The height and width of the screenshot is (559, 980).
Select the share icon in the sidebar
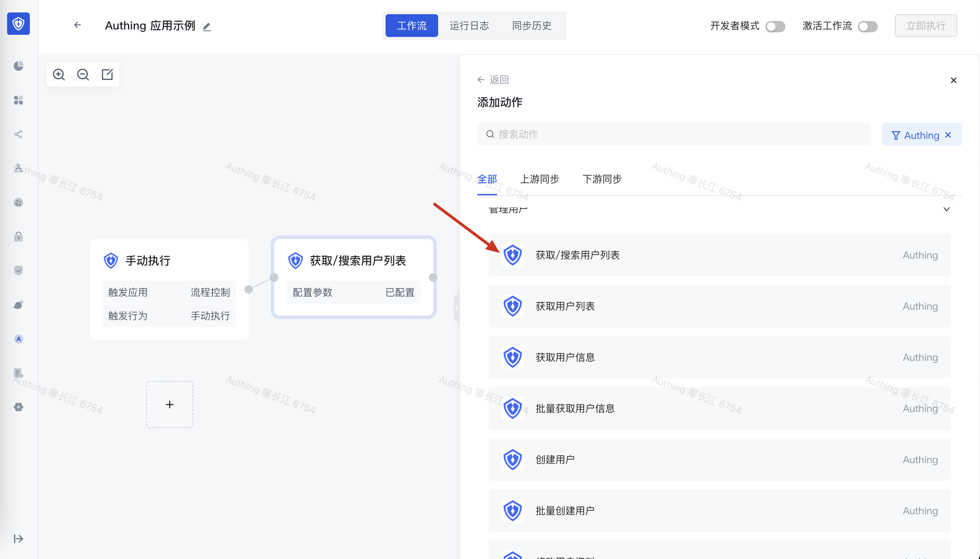coord(18,134)
